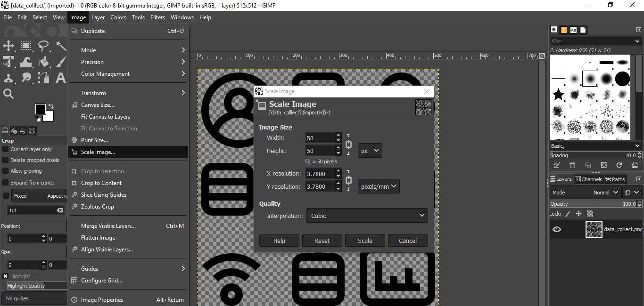Screen dimensions: 644x306
Task: Select the Crop tool in toolbox
Action: (8, 62)
